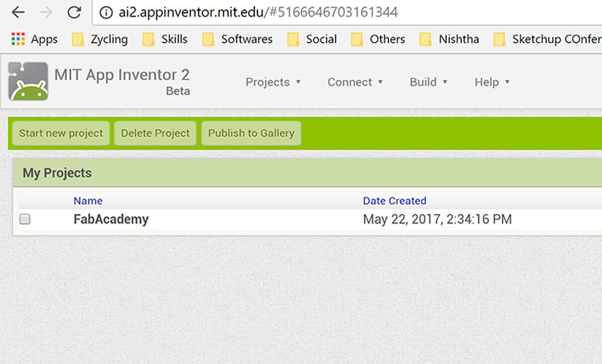Click Start new project button
The image size is (602, 364).
[x=61, y=133]
